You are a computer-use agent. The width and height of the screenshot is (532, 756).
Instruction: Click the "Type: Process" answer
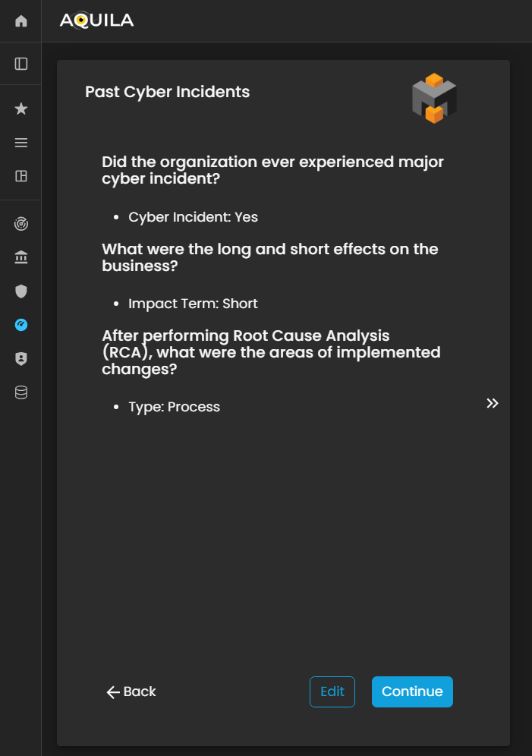click(x=174, y=407)
